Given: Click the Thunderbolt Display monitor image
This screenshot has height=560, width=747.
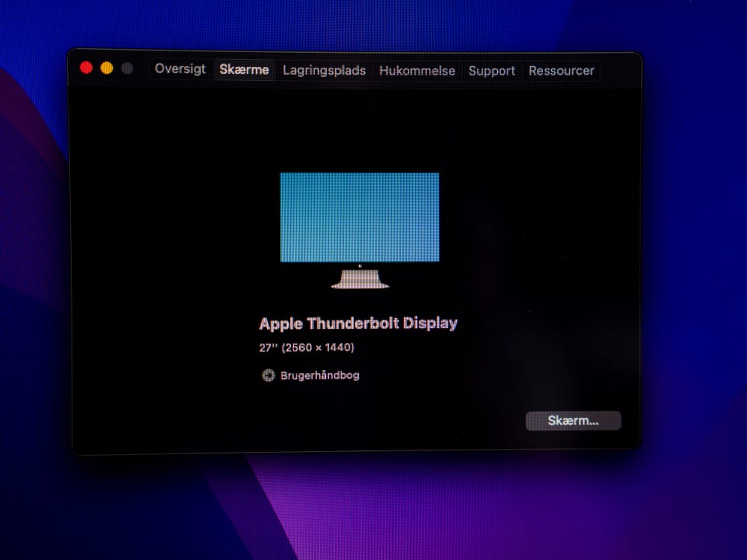Looking at the screenshot, I should coord(359,230).
